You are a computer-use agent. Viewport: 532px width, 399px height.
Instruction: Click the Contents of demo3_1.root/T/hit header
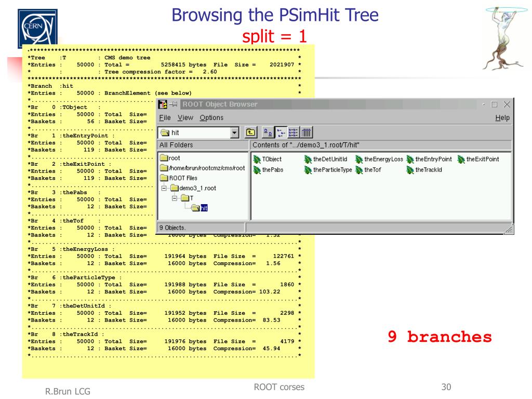coord(381,145)
